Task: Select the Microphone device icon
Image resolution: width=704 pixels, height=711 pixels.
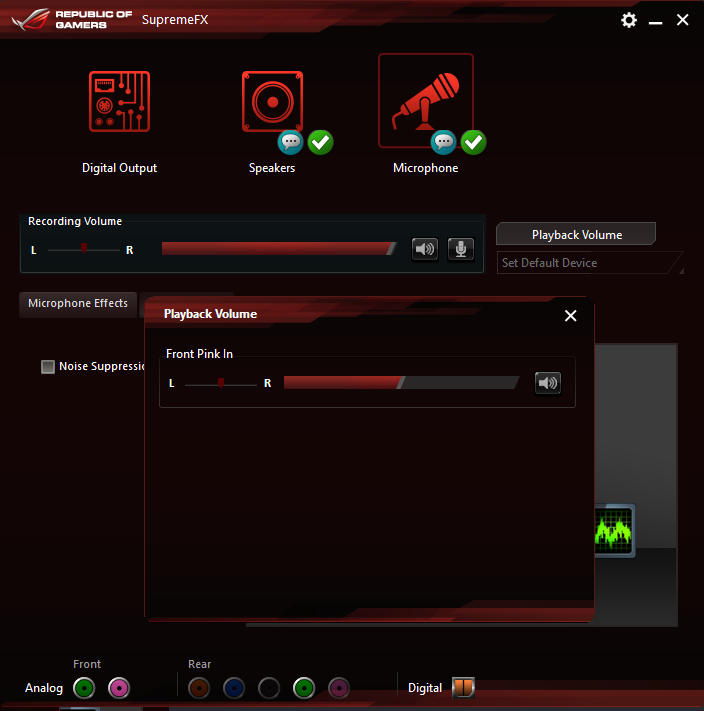Action: [x=425, y=101]
